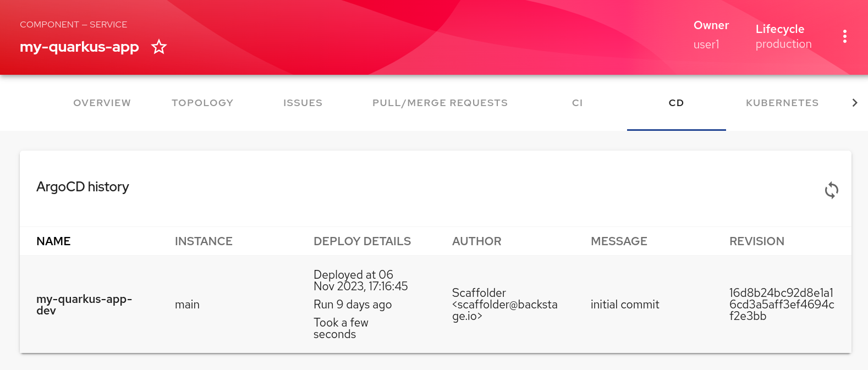Screen dimensions: 868x370
Task: Open the Kubernetes tab
Action: coord(782,103)
